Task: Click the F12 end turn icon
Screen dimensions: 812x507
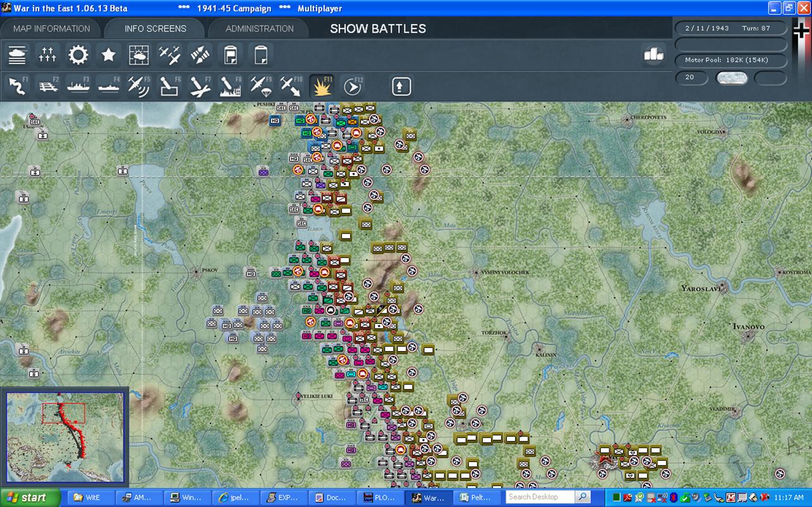Action: click(352, 86)
